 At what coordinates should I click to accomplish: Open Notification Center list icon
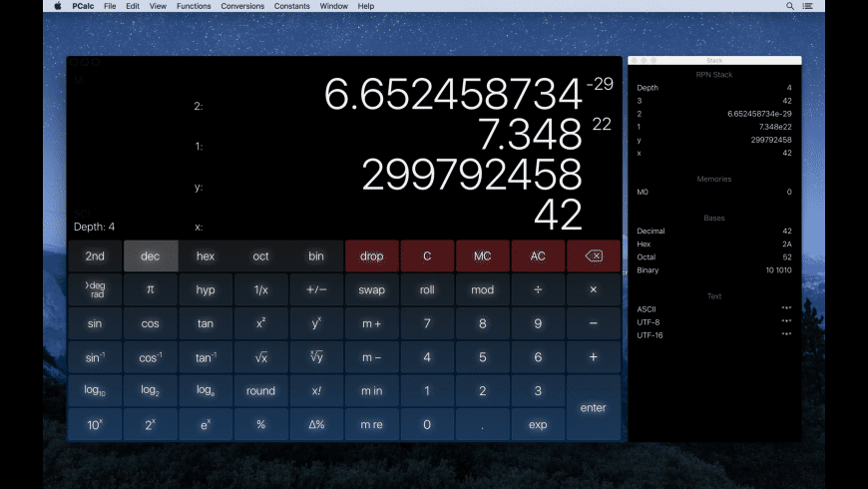pyautogui.click(x=808, y=6)
